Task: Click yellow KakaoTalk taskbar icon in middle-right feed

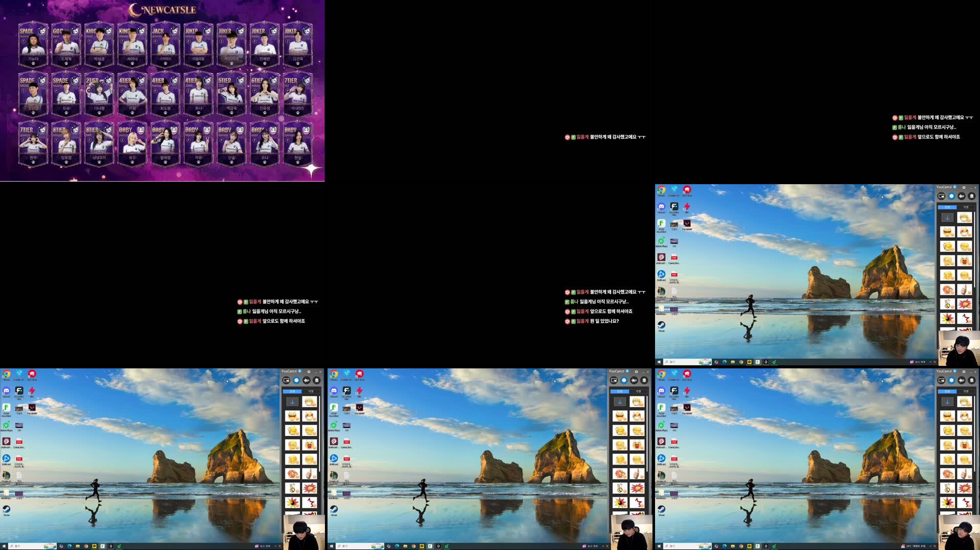Action: point(749,362)
